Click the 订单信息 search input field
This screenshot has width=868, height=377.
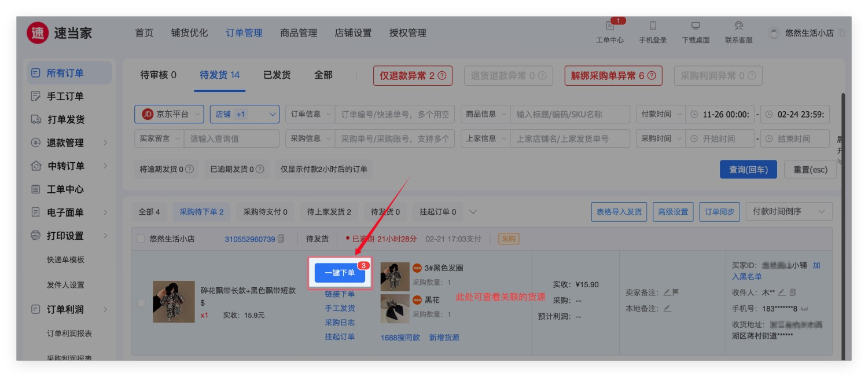pyautogui.click(x=395, y=114)
